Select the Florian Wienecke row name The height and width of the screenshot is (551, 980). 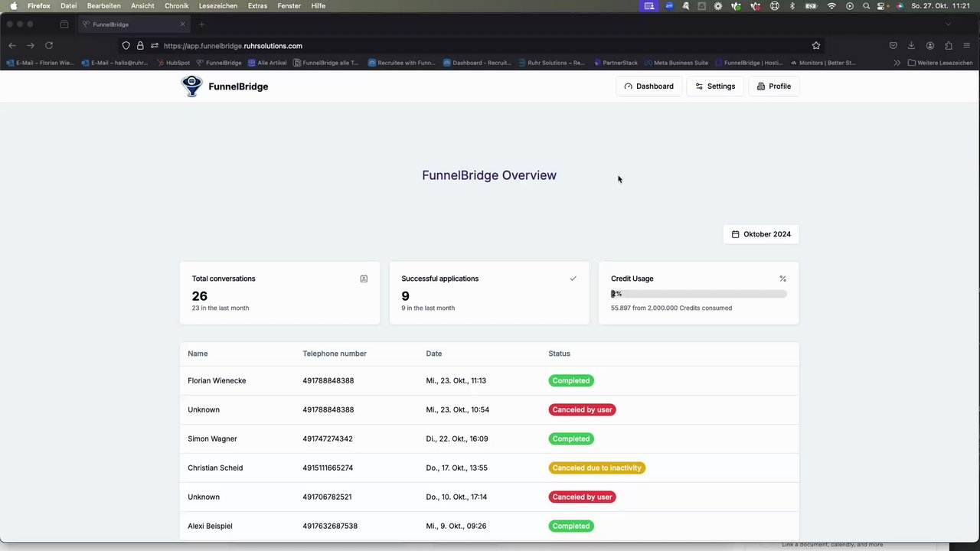point(217,380)
